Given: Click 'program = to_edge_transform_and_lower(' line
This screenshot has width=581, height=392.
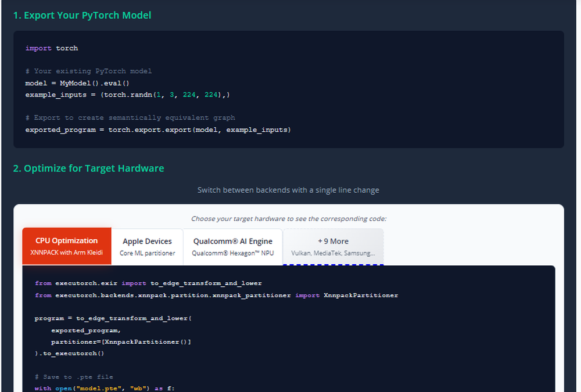Looking at the screenshot, I should (x=113, y=318).
